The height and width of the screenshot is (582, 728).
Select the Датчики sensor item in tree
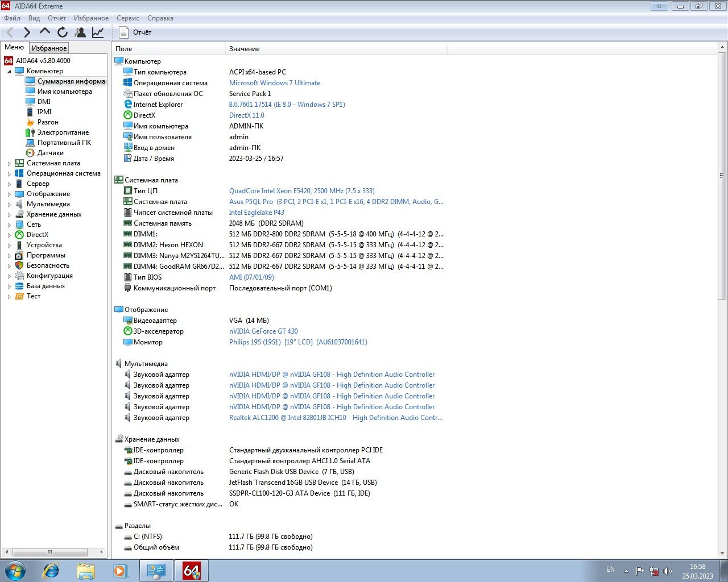(51, 153)
